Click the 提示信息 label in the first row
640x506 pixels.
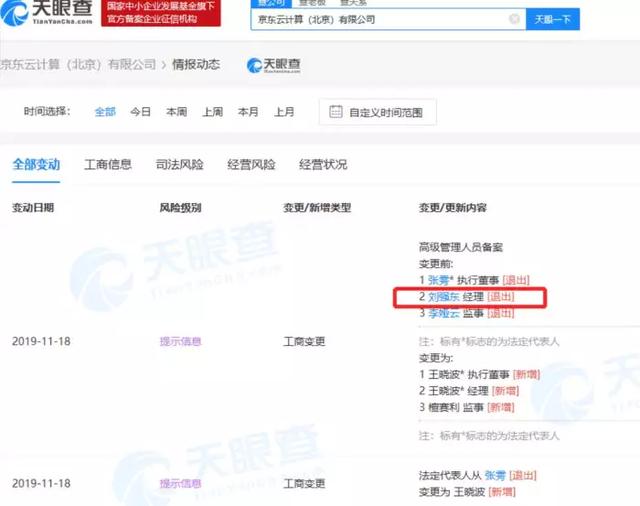click(180, 341)
